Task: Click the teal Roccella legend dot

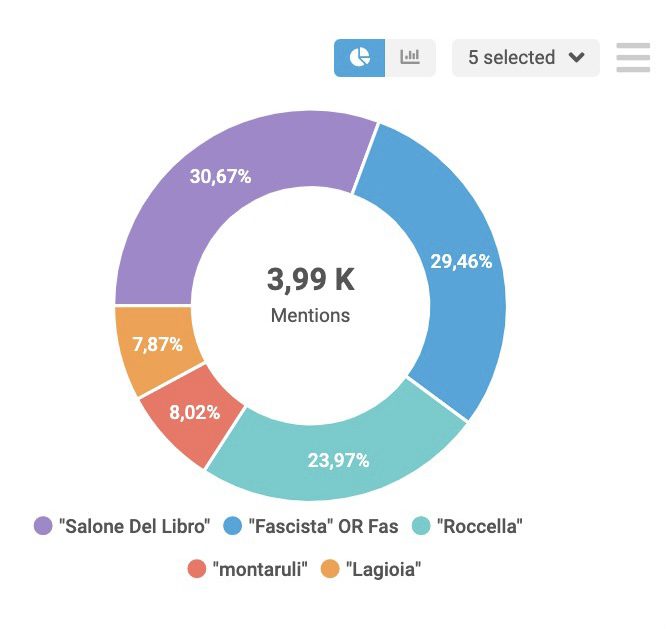Action: (x=421, y=526)
